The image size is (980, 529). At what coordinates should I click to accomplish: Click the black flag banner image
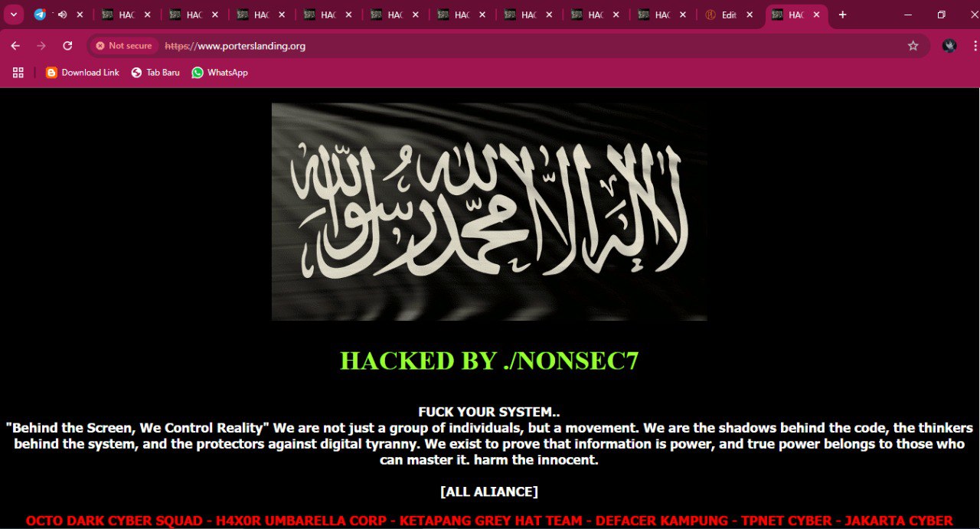(x=489, y=211)
